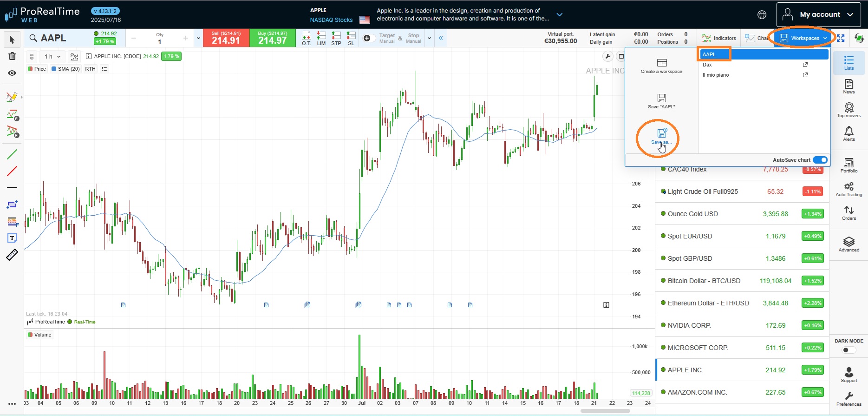Open the Portfolio panel
868x416 pixels.
point(849,165)
